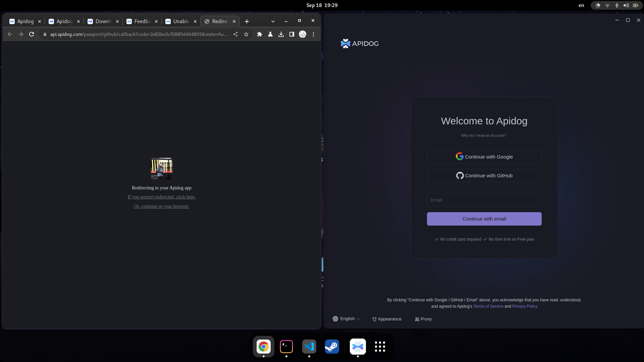Screen dimensions: 644x362
Task: Click Continue with Google button
Action: coord(484,157)
